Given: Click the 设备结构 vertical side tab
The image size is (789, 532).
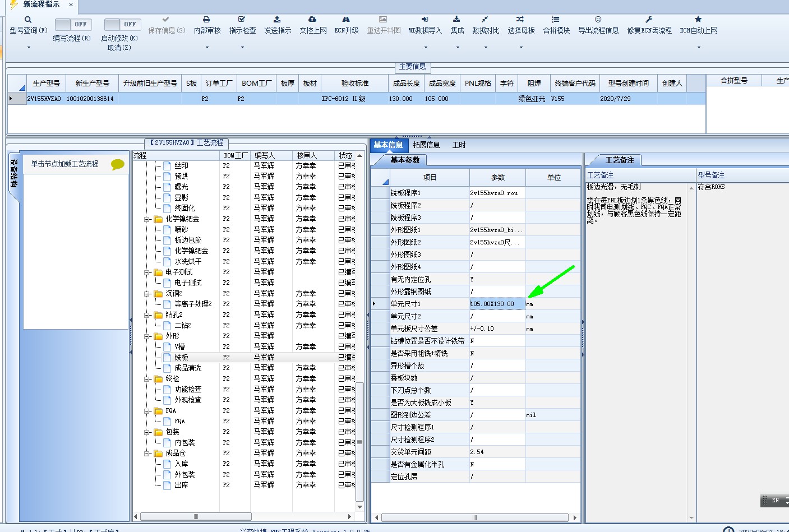Looking at the screenshot, I should pos(14,174).
